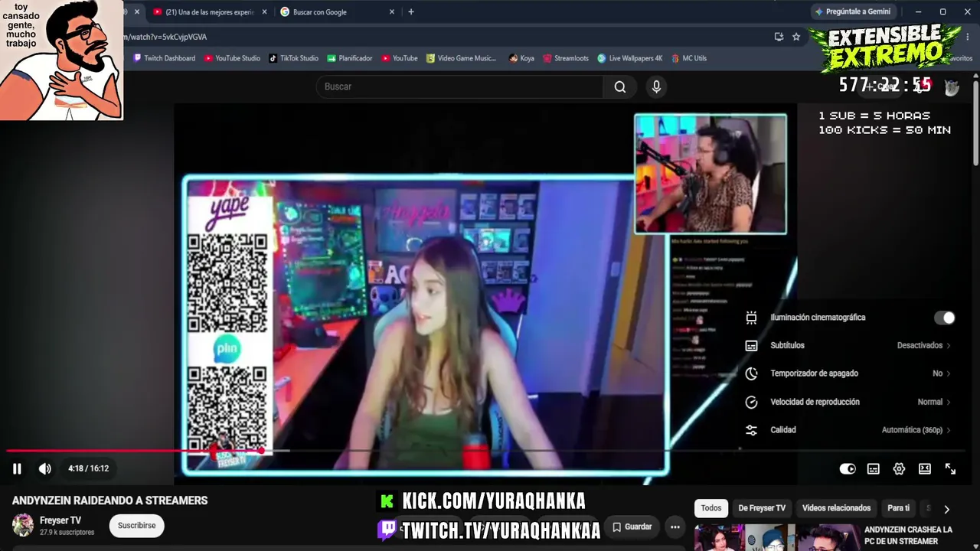Select the Para ti chip

(898, 508)
